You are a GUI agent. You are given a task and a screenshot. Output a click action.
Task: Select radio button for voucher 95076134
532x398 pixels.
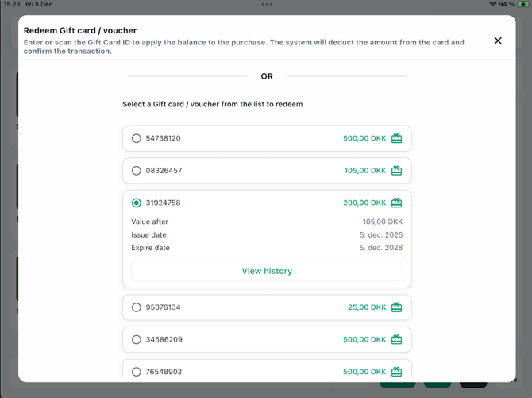point(137,307)
